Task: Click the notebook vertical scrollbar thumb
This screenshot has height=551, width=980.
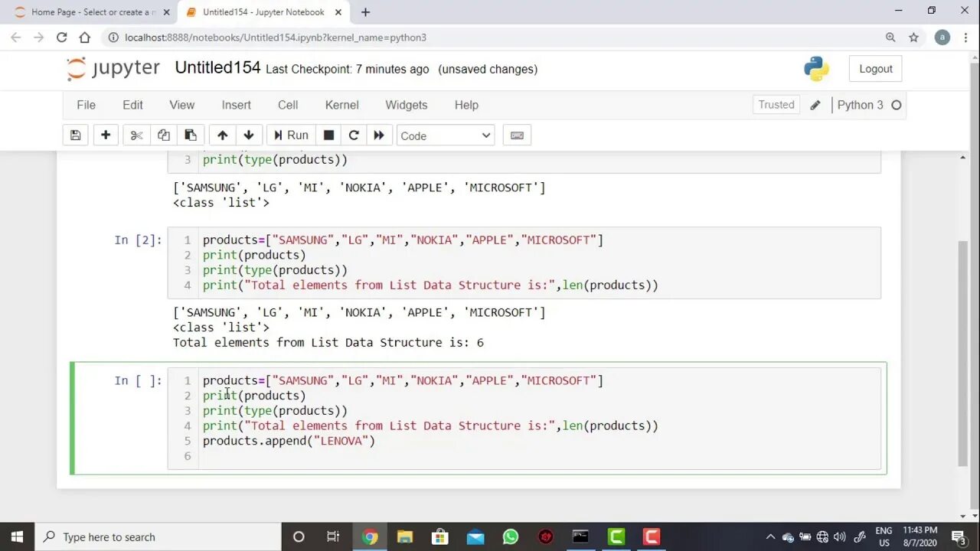Action: point(963,352)
